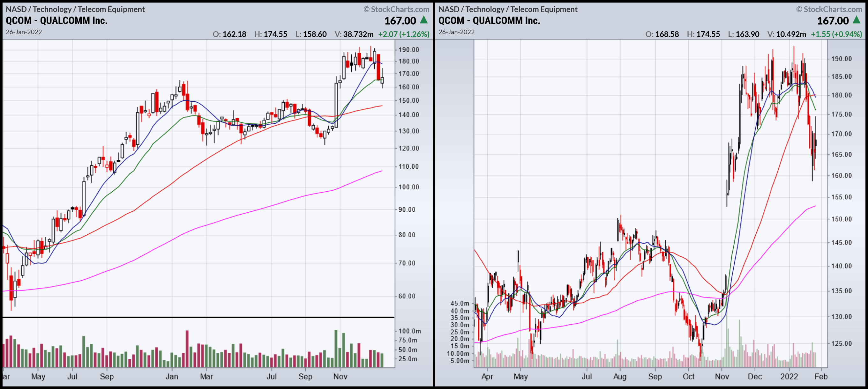The image size is (868, 389).
Task: Click the 100.00 price label on left chart
Action: click(x=409, y=187)
